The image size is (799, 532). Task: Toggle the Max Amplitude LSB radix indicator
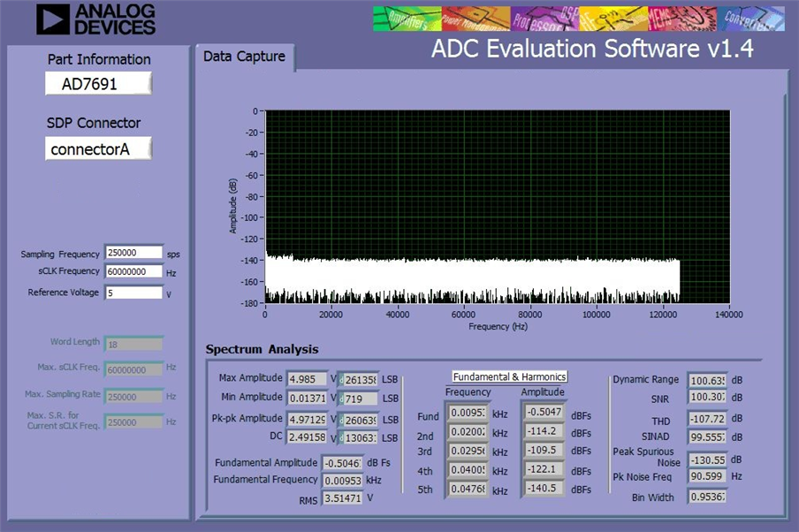pyautogui.click(x=341, y=380)
